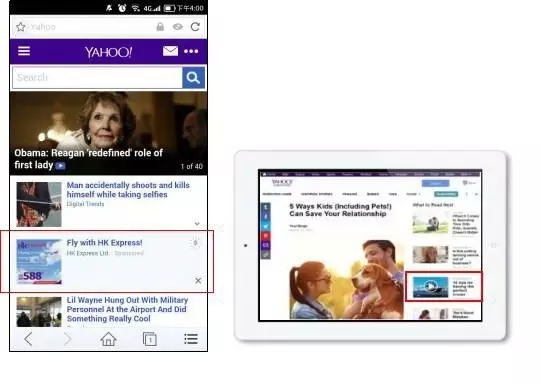Open Obama Reagan first lady headline story
Image resolution: width=541 pixels, height=384 pixels.
(x=89, y=159)
